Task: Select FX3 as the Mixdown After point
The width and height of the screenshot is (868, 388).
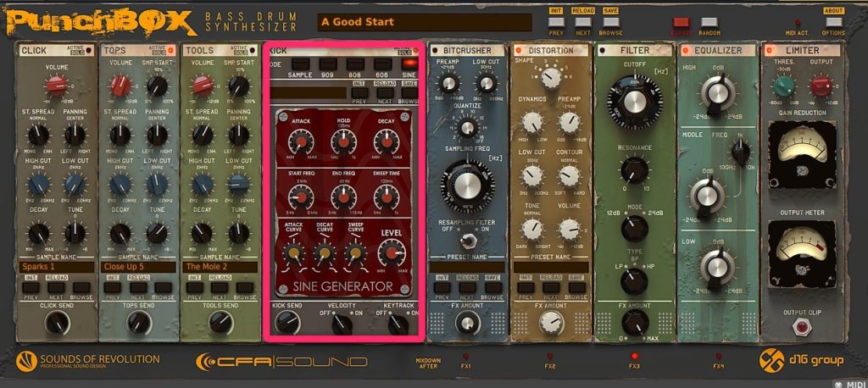Action: click(x=633, y=357)
